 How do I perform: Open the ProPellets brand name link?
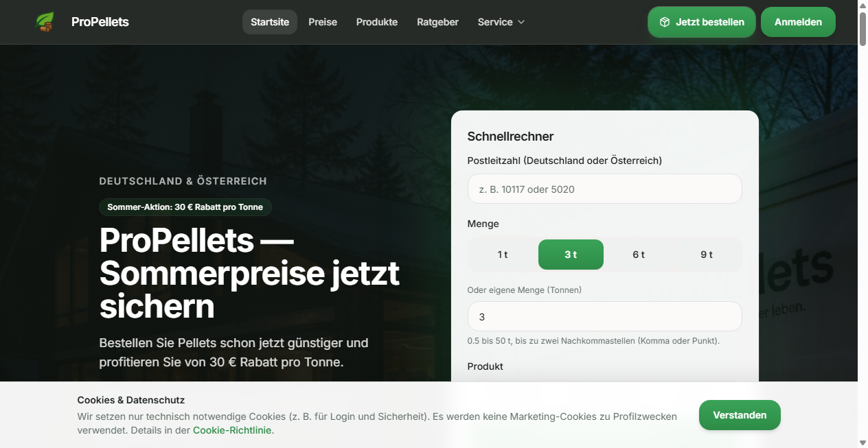(100, 22)
